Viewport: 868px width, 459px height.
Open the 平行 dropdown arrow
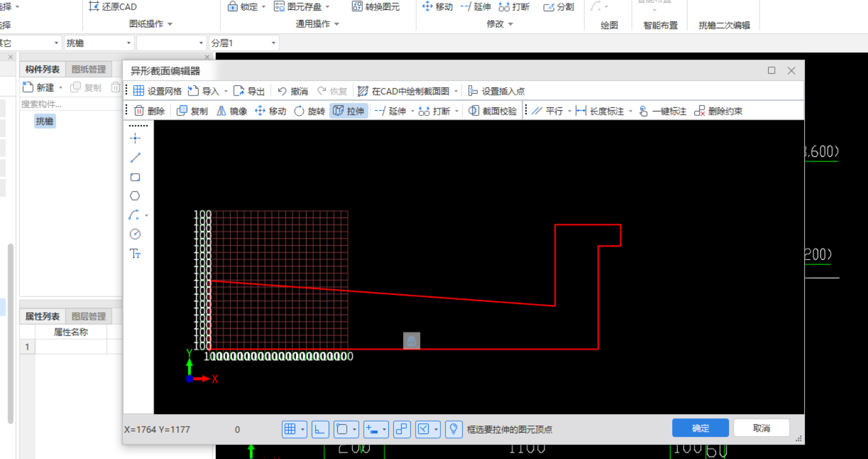[x=569, y=111]
